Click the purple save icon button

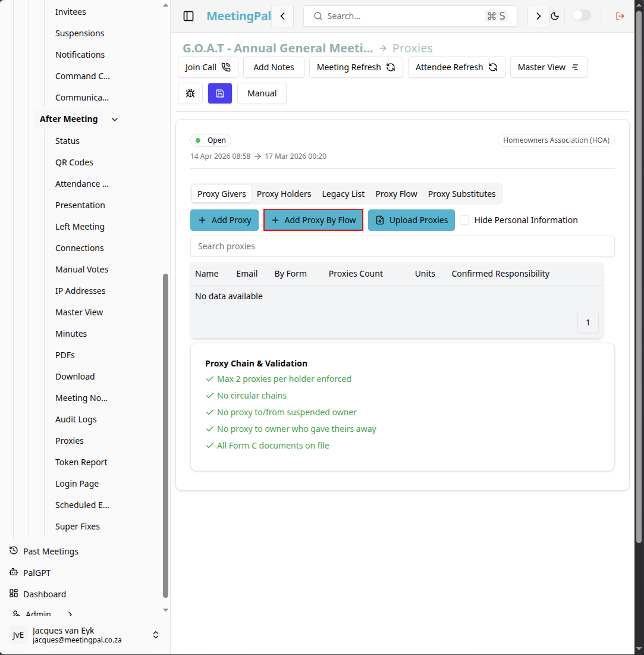click(x=220, y=93)
